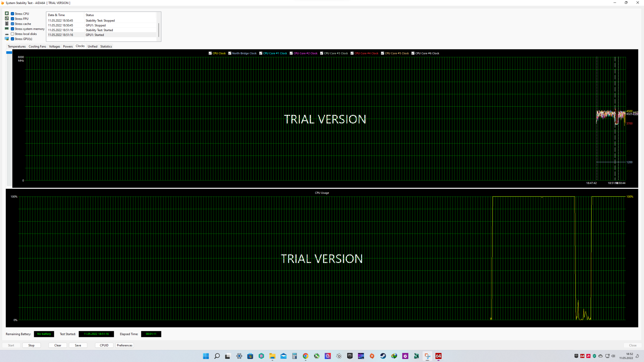Open Google Chrome from the taskbar

point(305,356)
